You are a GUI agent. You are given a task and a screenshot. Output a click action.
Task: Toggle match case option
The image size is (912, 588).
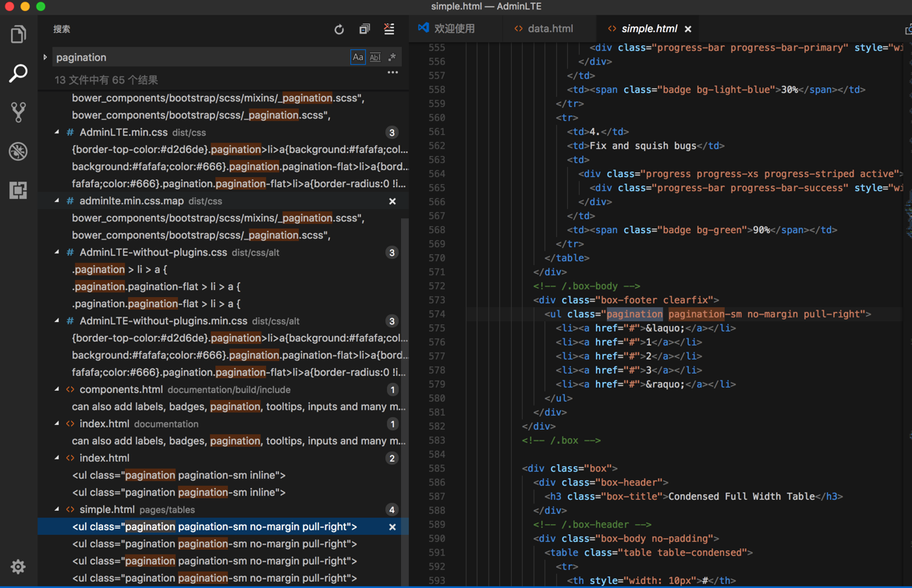pos(357,58)
